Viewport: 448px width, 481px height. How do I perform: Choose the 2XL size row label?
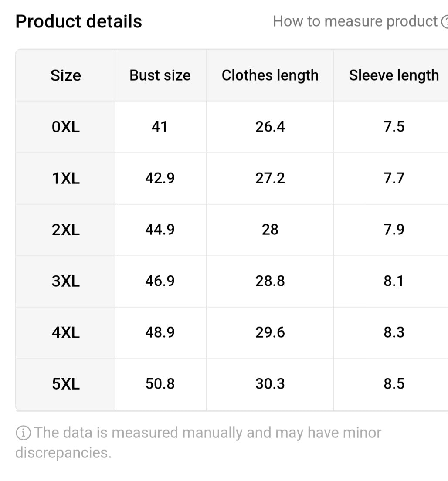[x=66, y=230]
